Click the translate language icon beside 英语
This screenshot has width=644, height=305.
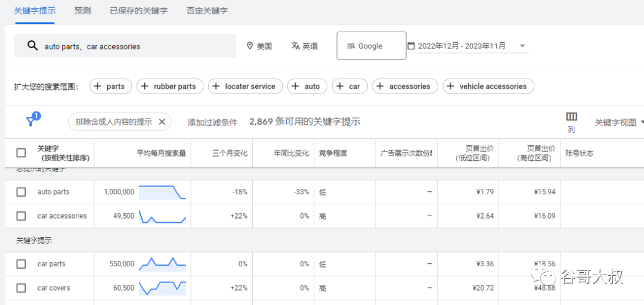[x=295, y=46]
